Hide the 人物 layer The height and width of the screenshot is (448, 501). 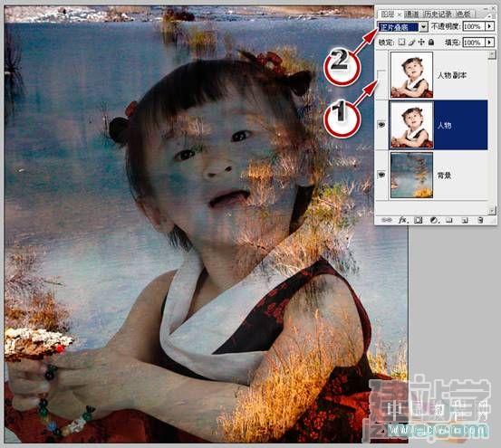click(381, 125)
